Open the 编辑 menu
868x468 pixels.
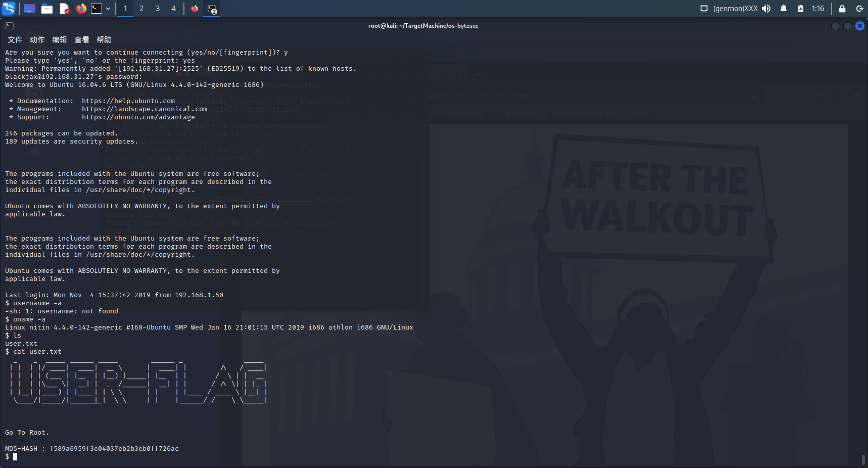click(x=60, y=40)
